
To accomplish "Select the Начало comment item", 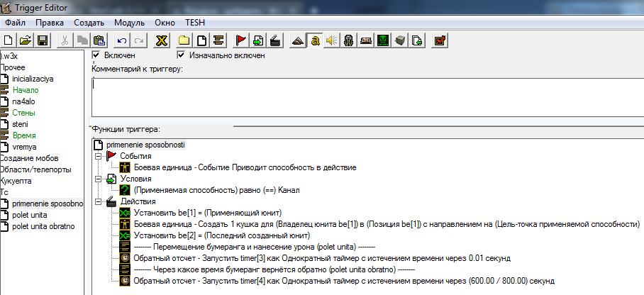I will (x=26, y=90).
